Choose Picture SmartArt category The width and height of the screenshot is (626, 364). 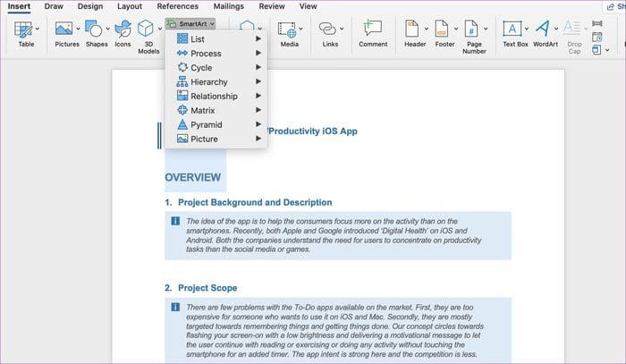(x=216, y=139)
